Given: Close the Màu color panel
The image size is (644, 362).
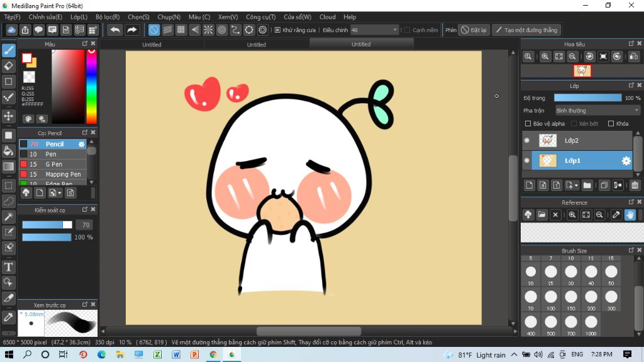Looking at the screenshot, I should (93, 43).
